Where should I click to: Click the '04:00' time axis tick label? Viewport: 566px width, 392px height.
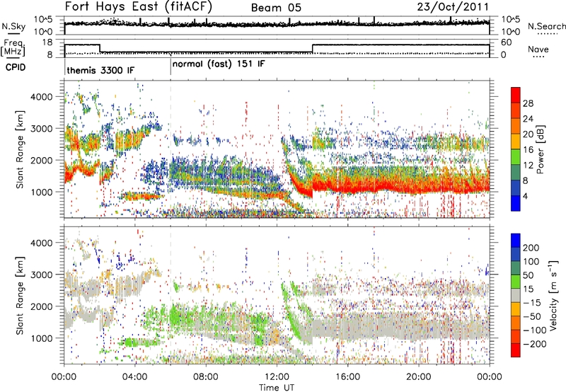(135, 377)
